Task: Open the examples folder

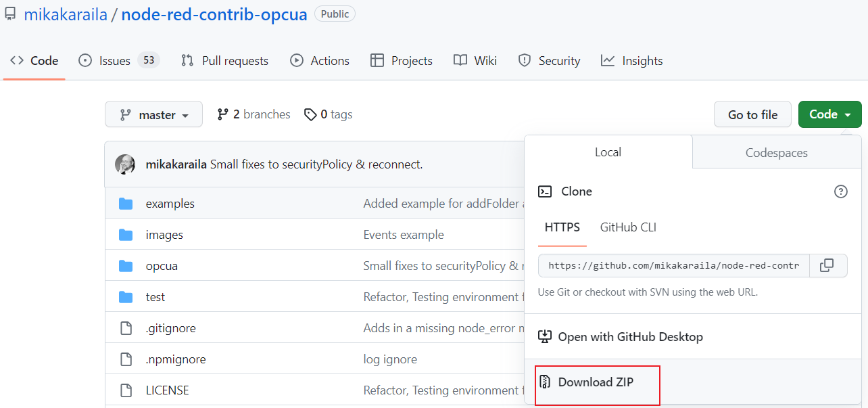Action: pos(170,204)
